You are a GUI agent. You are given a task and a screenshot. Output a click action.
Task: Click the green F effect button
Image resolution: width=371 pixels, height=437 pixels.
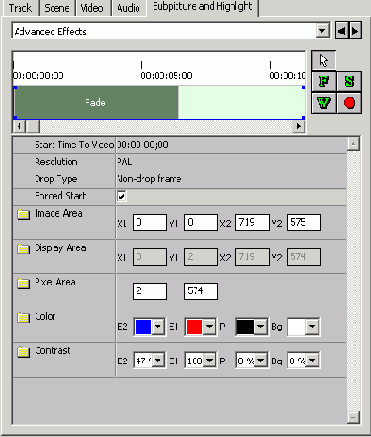coord(324,81)
